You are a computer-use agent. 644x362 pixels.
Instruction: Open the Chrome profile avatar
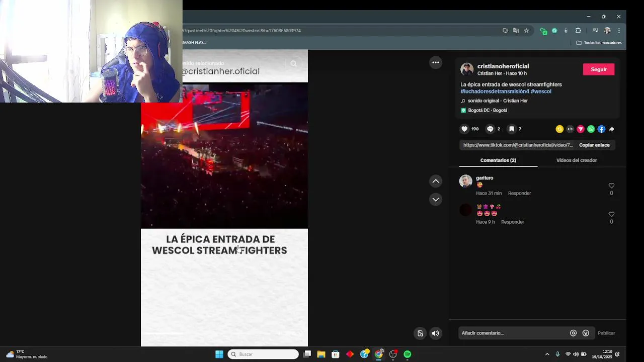(607, 31)
